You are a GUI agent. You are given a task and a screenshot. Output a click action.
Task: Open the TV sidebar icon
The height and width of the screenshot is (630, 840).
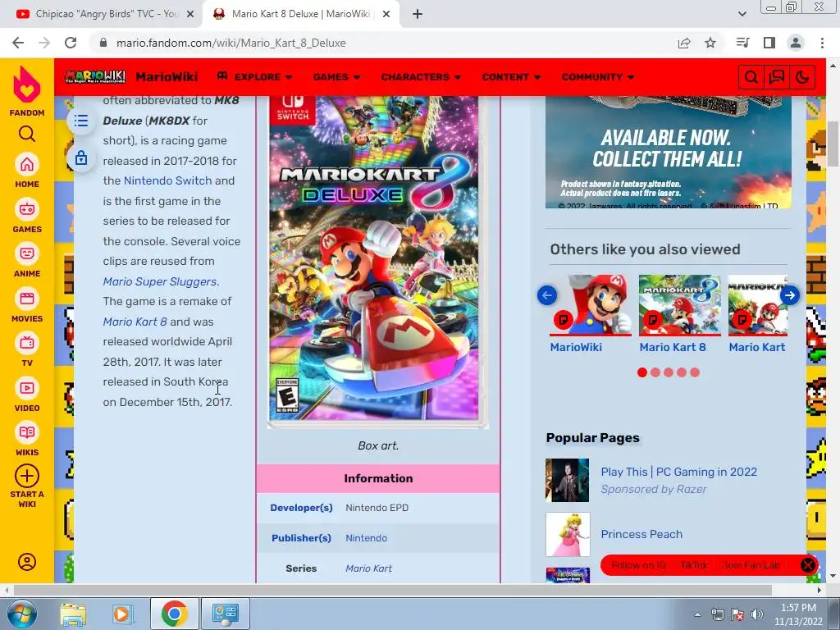coord(27,343)
